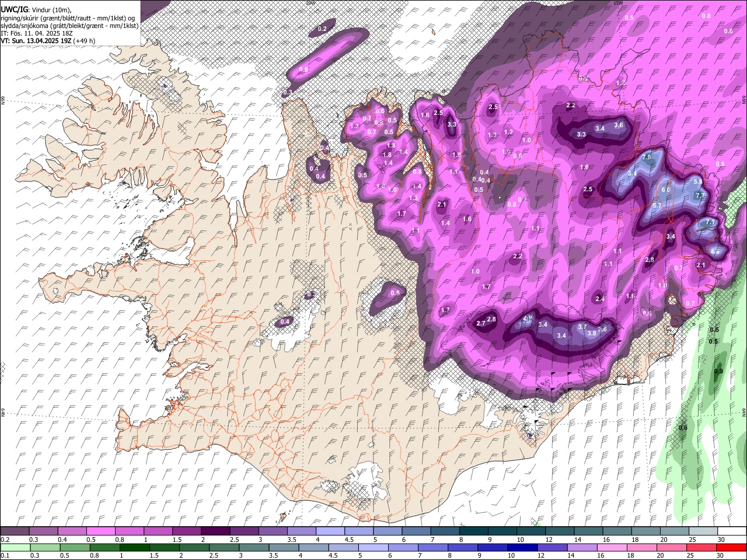
Task: Click the initial time line 'IT: Fös. 11. 04. 2025 18Z'
Action: [x=37, y=33]
